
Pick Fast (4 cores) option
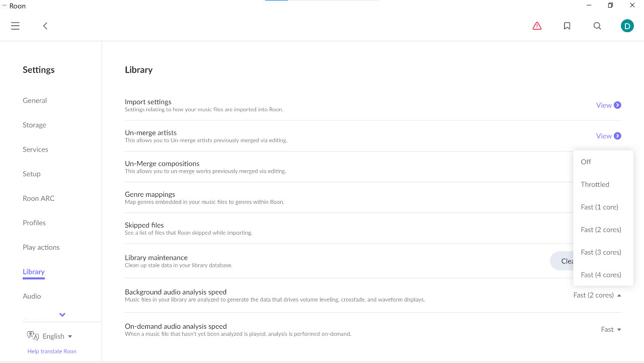[x=601, y=275]
